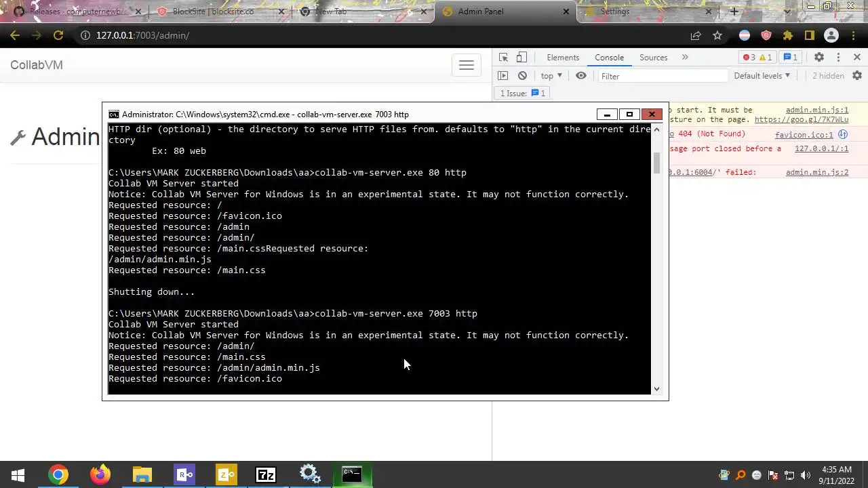Image resolution: width=868 pixels, height=488 pixels.
Task: Open admin.min.js:1 source link
Action: (817, 110)
